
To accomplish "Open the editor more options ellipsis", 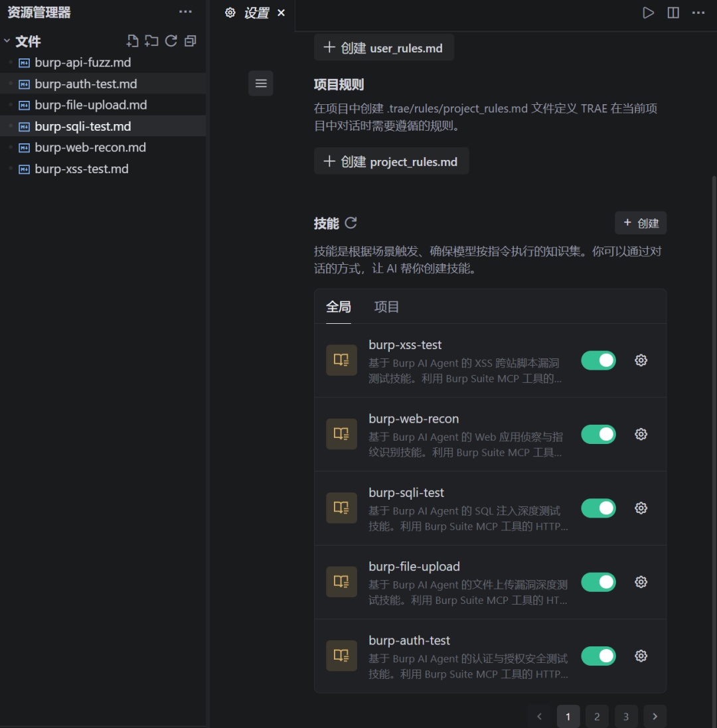I will coord(698,13).
